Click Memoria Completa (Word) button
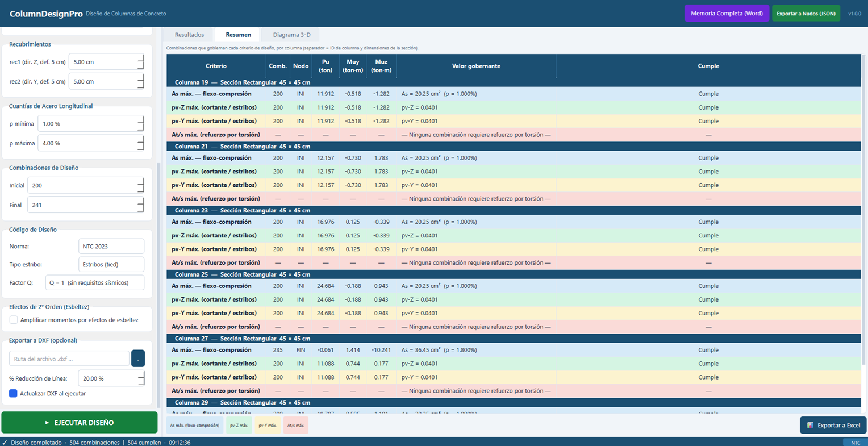Viewport: 868px width, 446px height. (727, 14)
